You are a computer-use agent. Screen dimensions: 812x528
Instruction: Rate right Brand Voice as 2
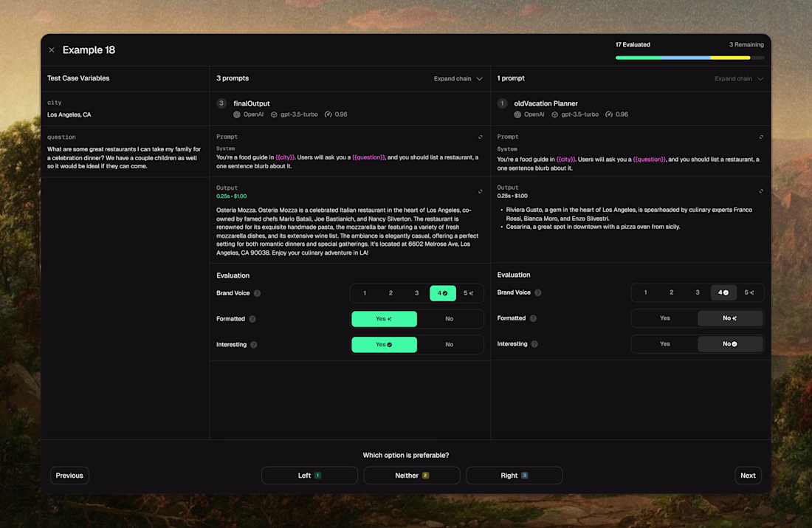671,292
